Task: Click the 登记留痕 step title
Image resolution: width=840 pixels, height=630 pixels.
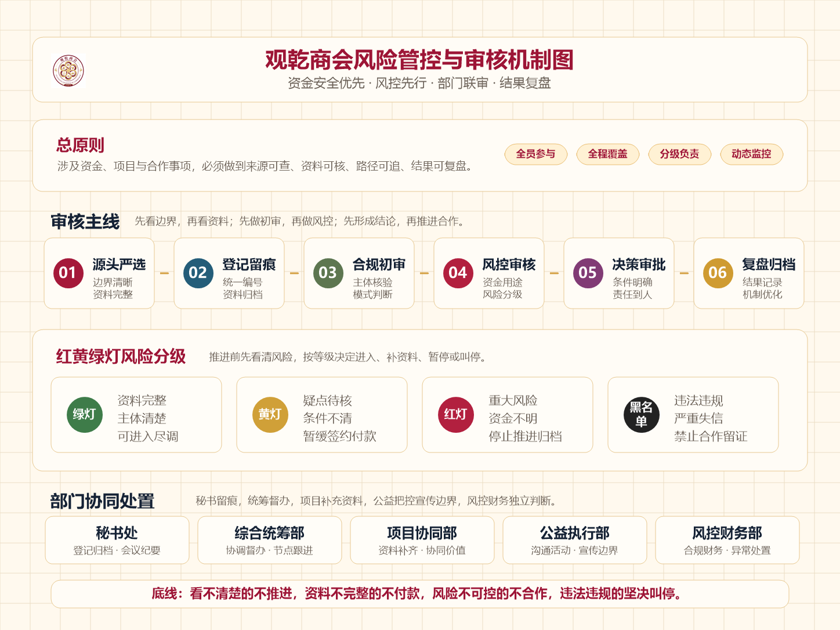Action: [x=249, y=265]
